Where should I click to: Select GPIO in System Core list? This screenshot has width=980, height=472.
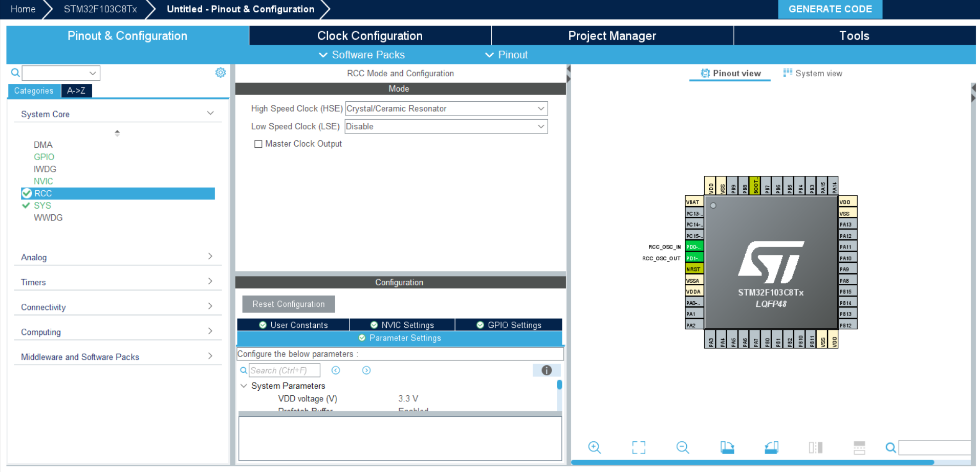click(x=44, y=157)
